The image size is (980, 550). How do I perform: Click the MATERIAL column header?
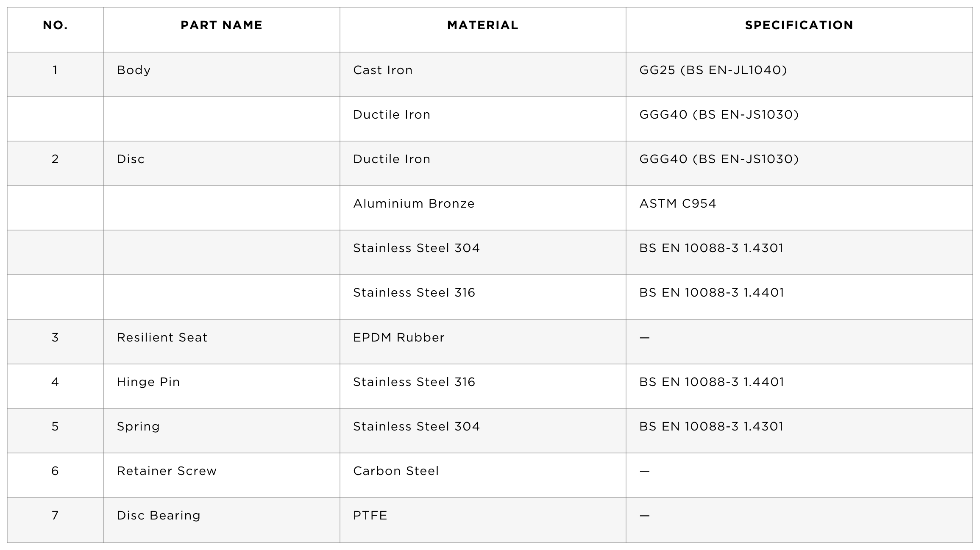(x=483, y=25)
